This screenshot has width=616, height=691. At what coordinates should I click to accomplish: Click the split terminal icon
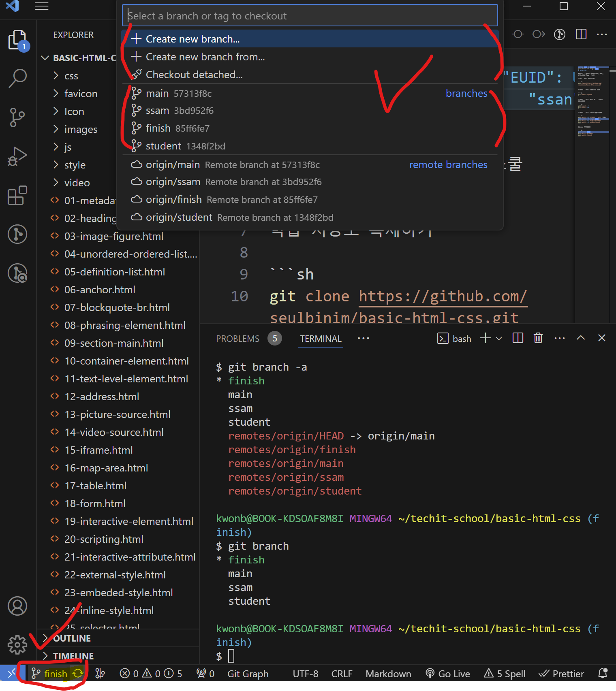coord(518,338)
